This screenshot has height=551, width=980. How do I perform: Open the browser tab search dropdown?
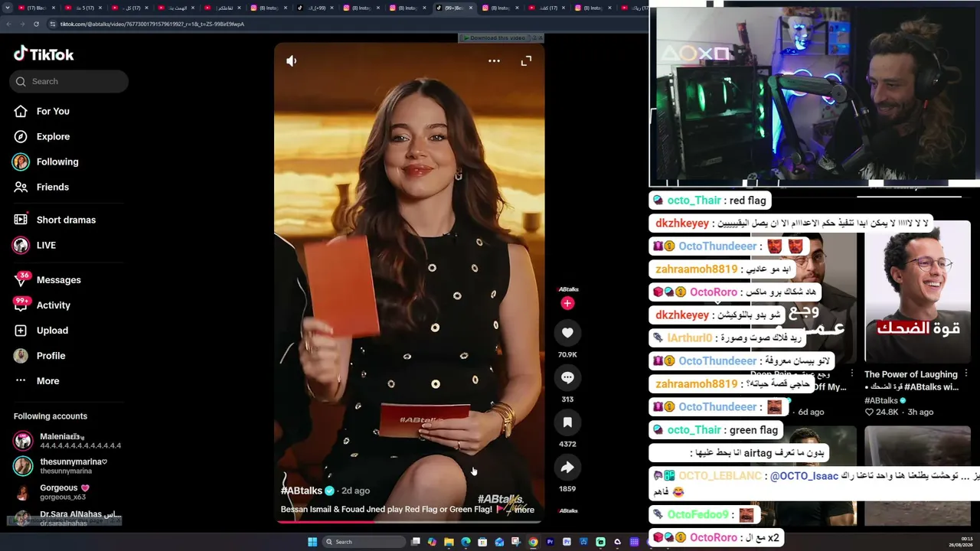click(x=6, y=8)
